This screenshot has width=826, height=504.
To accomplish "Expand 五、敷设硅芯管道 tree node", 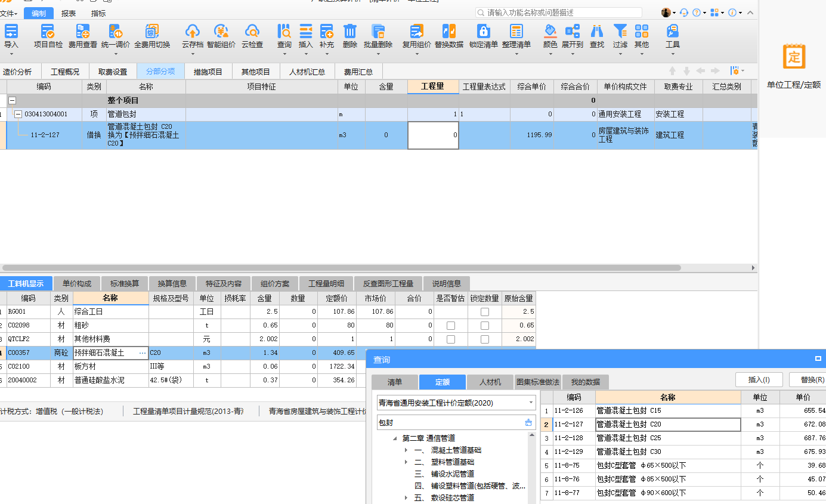I will (x=406, y=497).
